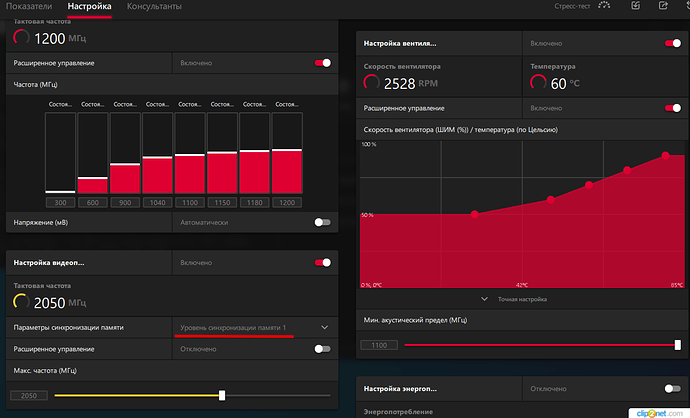Click the load profile import icon

635,5
